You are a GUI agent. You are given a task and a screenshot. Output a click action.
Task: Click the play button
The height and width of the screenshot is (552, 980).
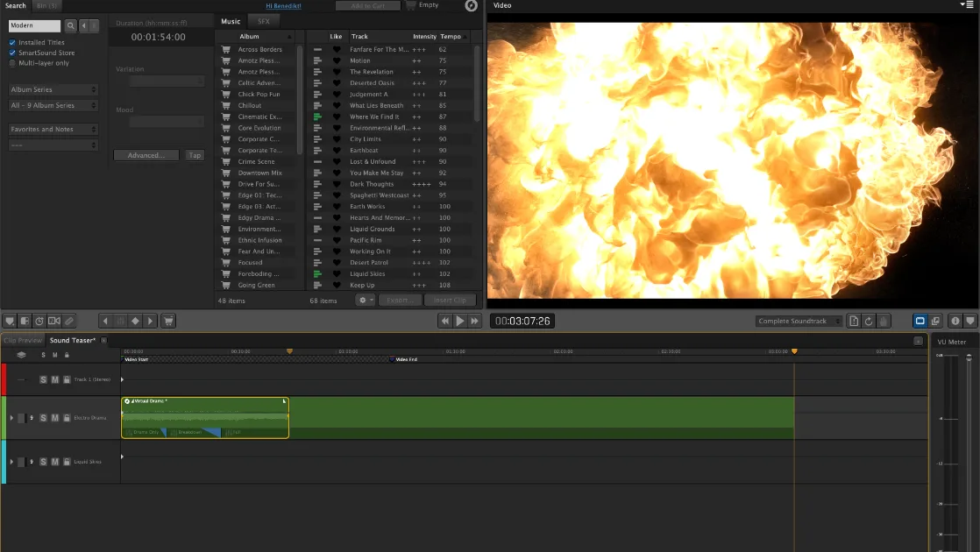pos(460,321)
